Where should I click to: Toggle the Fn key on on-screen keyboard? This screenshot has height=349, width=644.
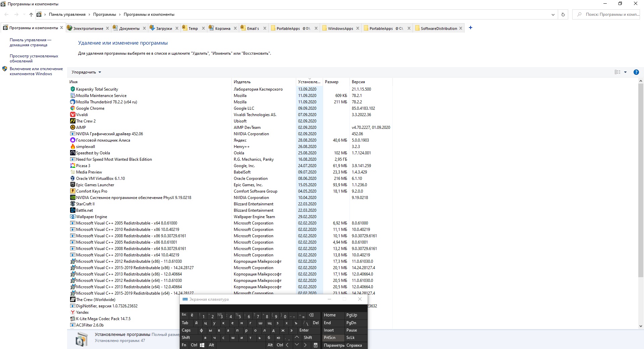tap(184, 345)
